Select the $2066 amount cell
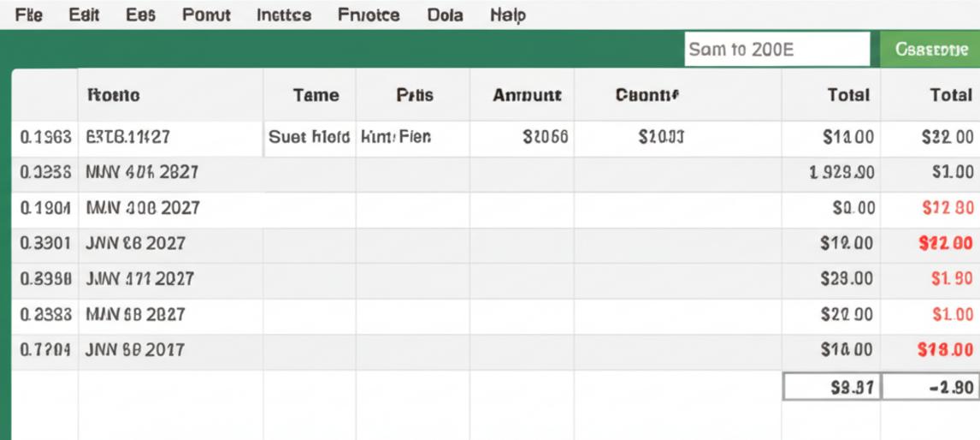Screen dimensions: 980x440 coord(545,137)
